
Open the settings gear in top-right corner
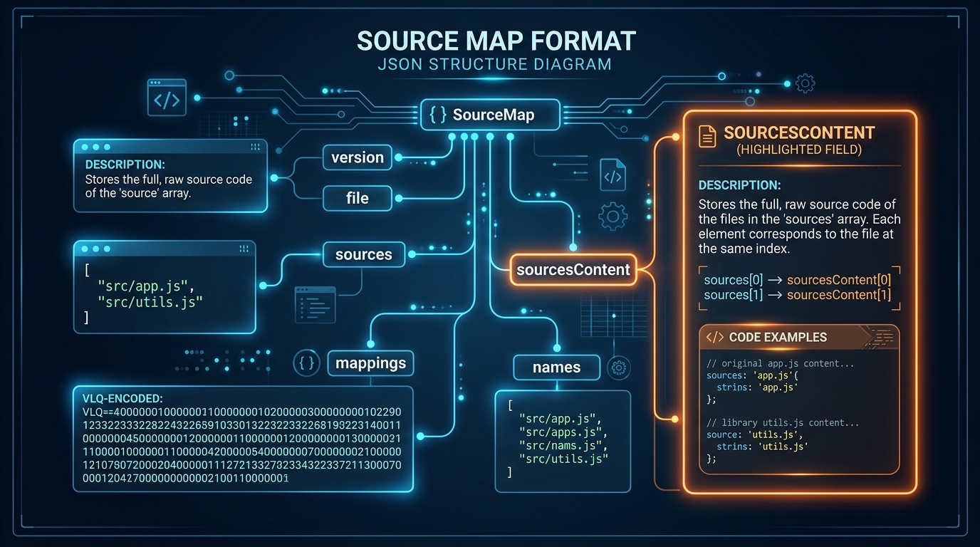(806, 83)
